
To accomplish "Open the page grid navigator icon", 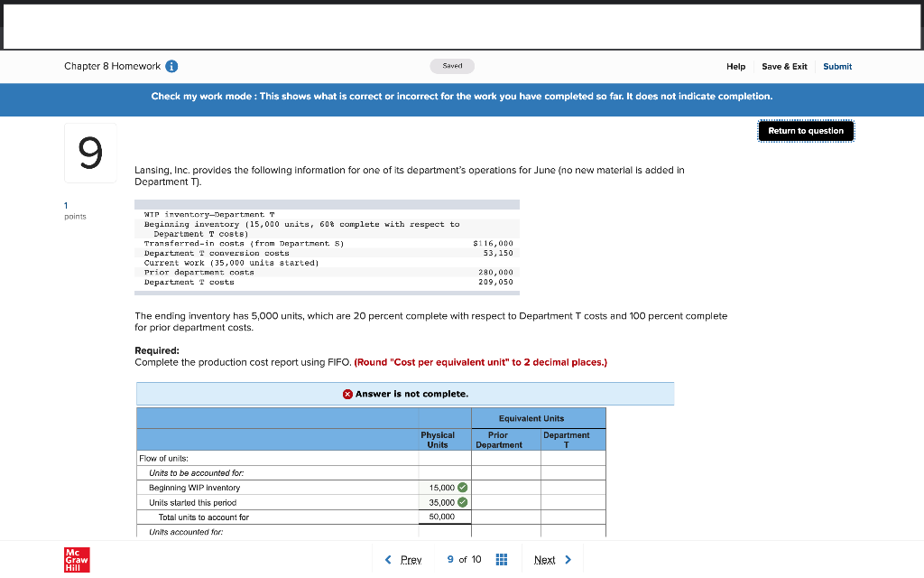I will click(502, 559).
